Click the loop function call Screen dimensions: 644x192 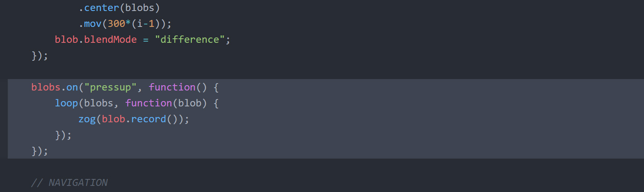point(66,103)
